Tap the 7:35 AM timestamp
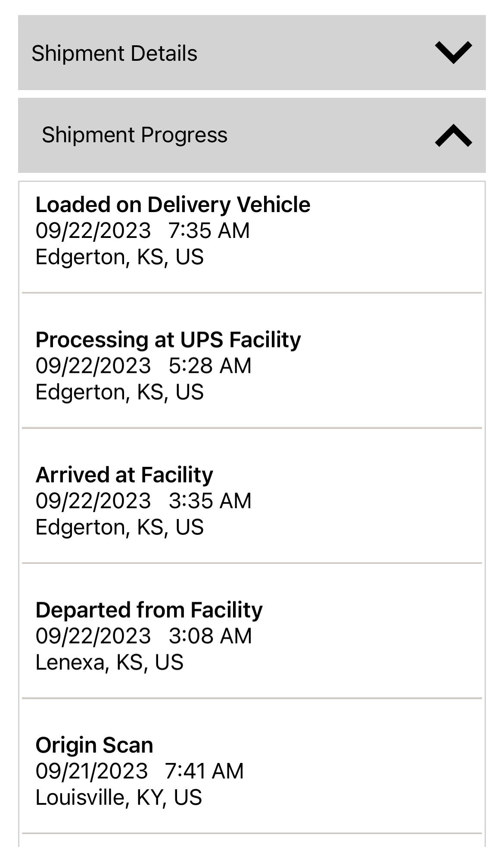The width and height of the screenshot is (504, 847). (x=209, y=231)
